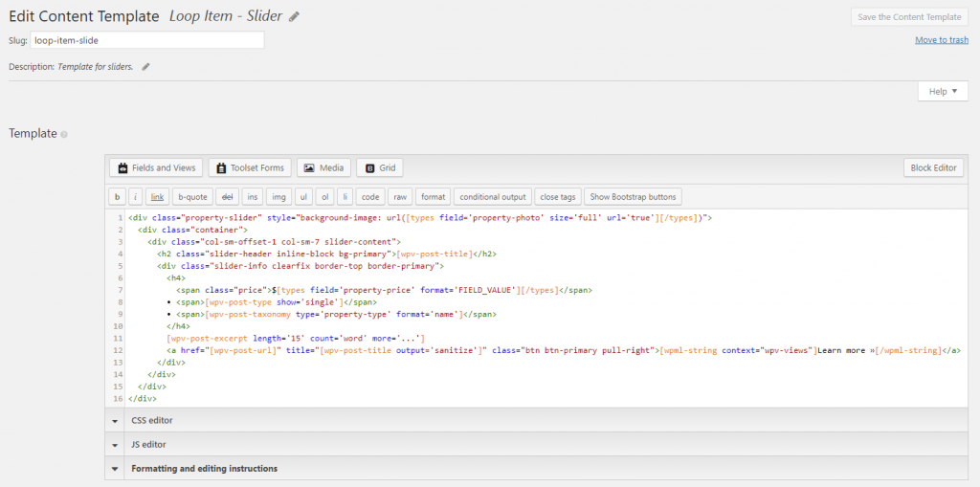Insert ul unordered list tag
Viewport: 980px width, 487px height.
pyautogui.click(x=303, y=196)
